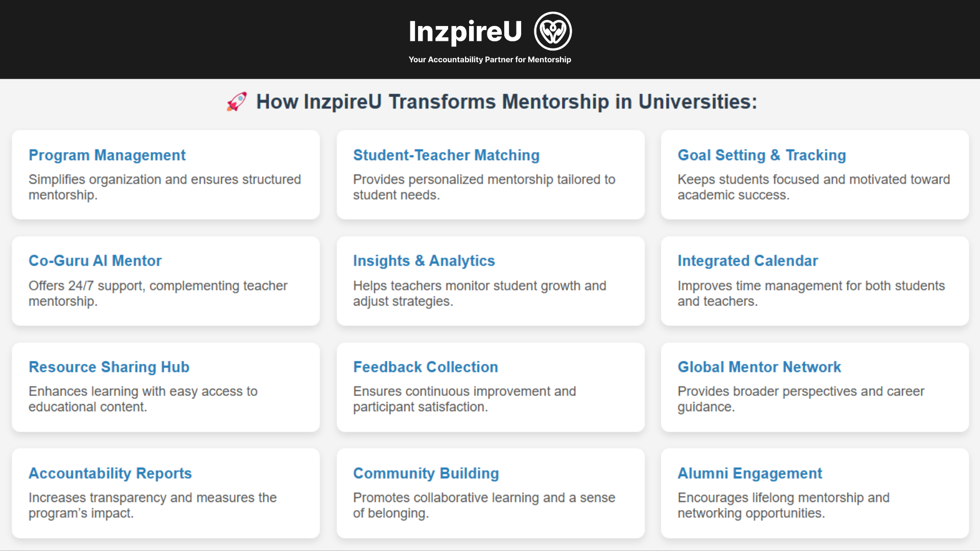This screenshot has width=980, height=551.
Task: Click the 'Offers 24/7 support' description text
Action: 158,293
